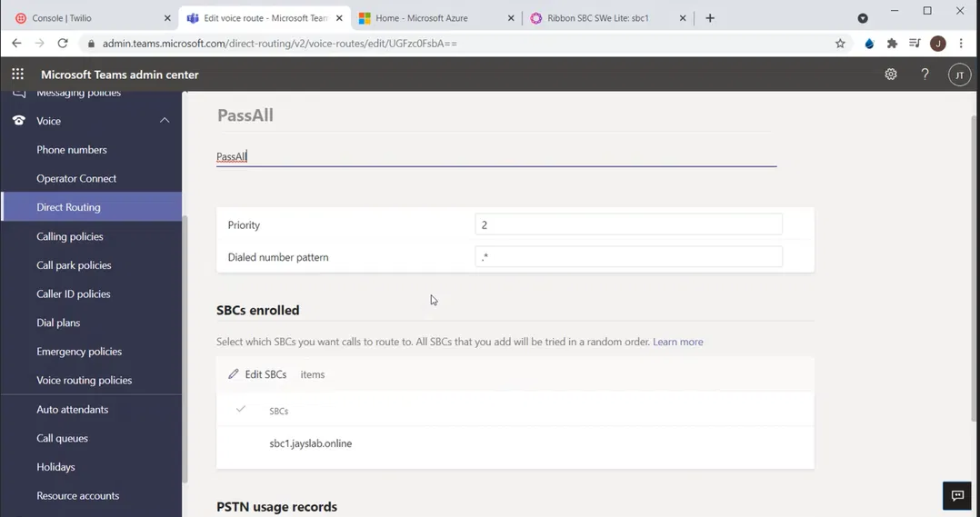This screenshot has width=980, height=517.
Task: Toggle the select-all SBCs checkmark
Action: coord(241,410)
